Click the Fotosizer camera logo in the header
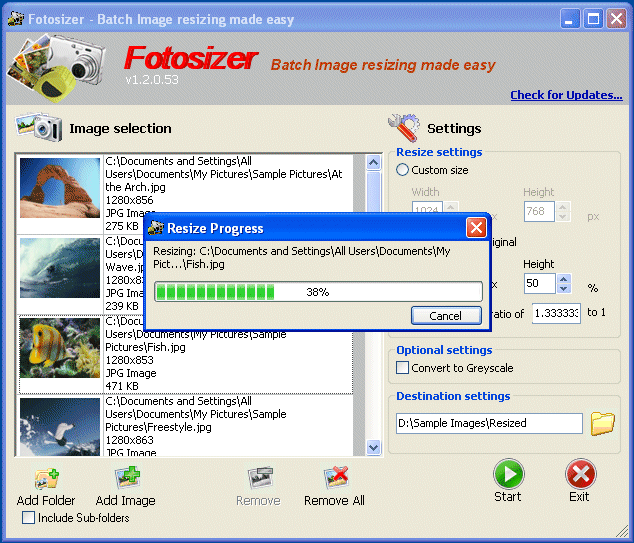 (x=57, y=67)
